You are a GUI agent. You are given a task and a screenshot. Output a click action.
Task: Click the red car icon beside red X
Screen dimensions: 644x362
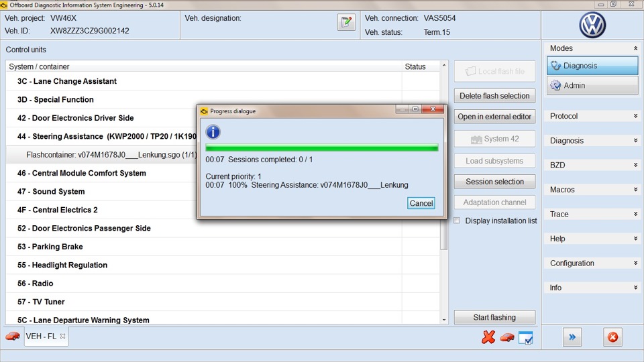pos(507,337)
